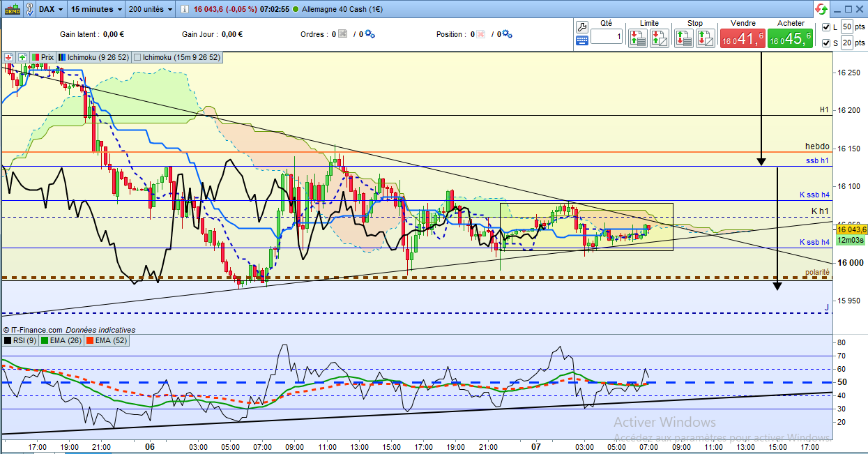Click the green EMA (26) color swatch
Viewport: 868px width, 454px height.
pyautogui.click(x=46, y=340)
